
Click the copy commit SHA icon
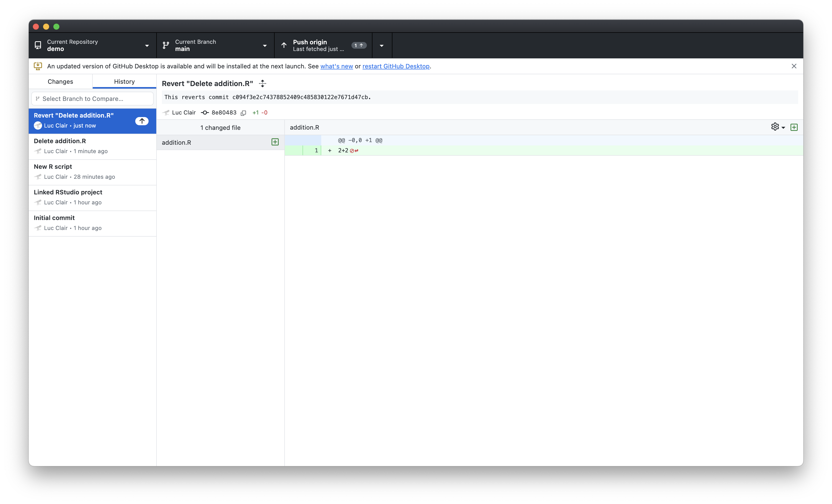243,113
